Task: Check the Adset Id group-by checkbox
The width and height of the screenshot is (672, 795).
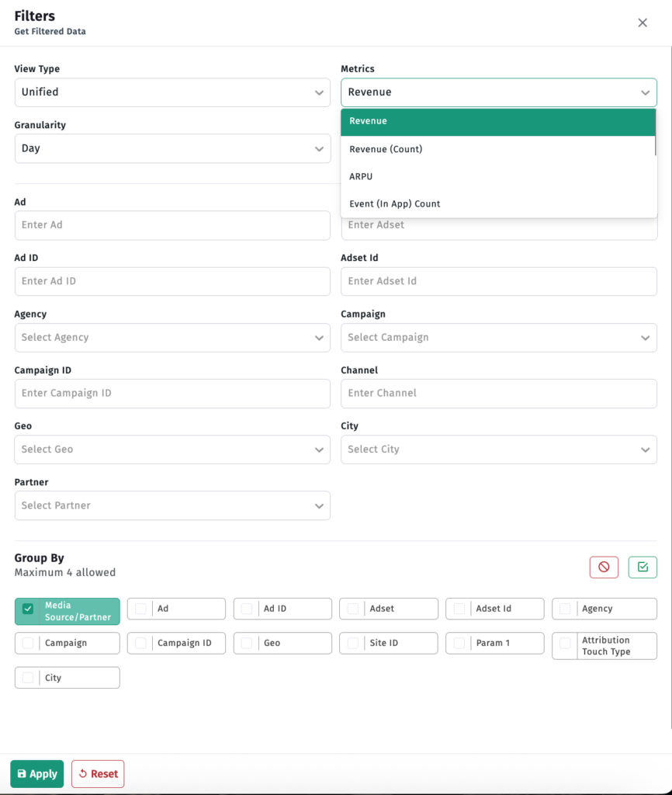Action: click(459, 609)
